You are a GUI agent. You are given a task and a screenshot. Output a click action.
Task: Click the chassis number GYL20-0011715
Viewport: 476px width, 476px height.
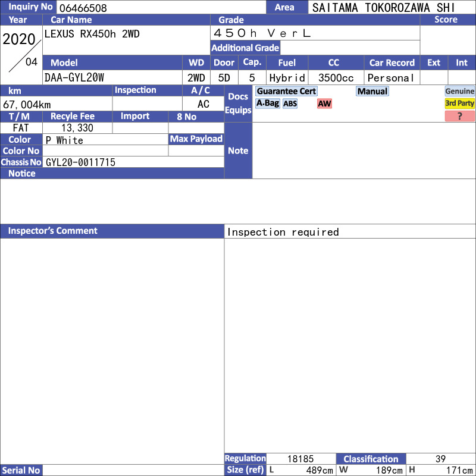pos(81,162)
